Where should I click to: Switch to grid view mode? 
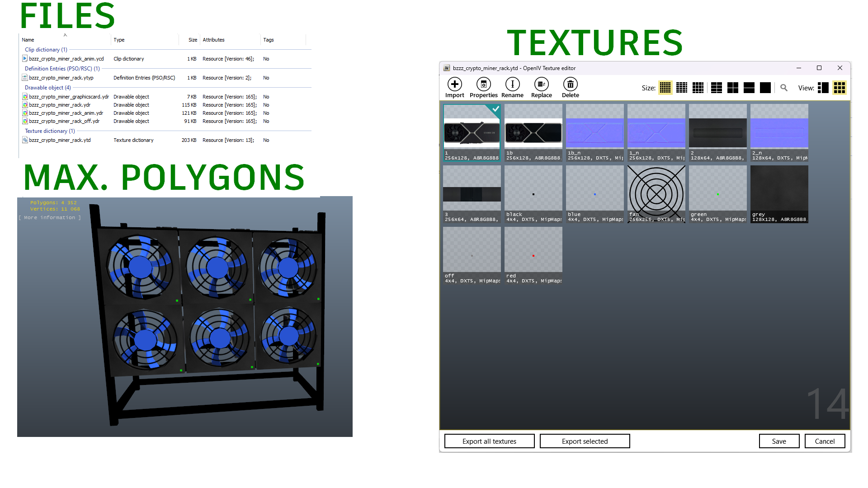(840, 88)
